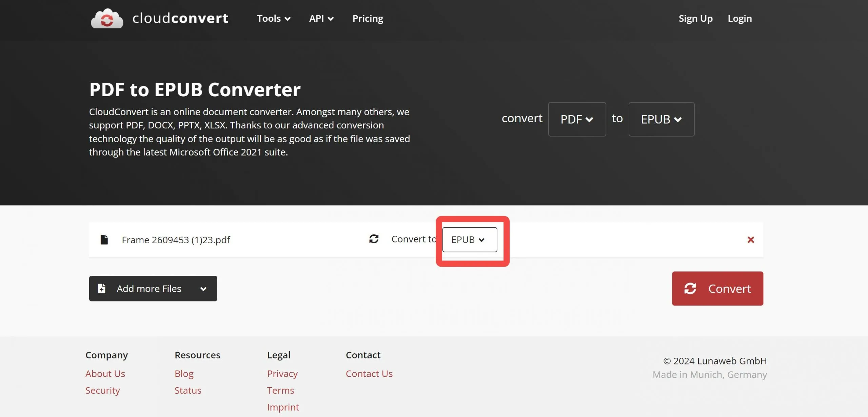Remove Frame 2609453 file with the red X
868x417 pixels.
coord(751,239)
